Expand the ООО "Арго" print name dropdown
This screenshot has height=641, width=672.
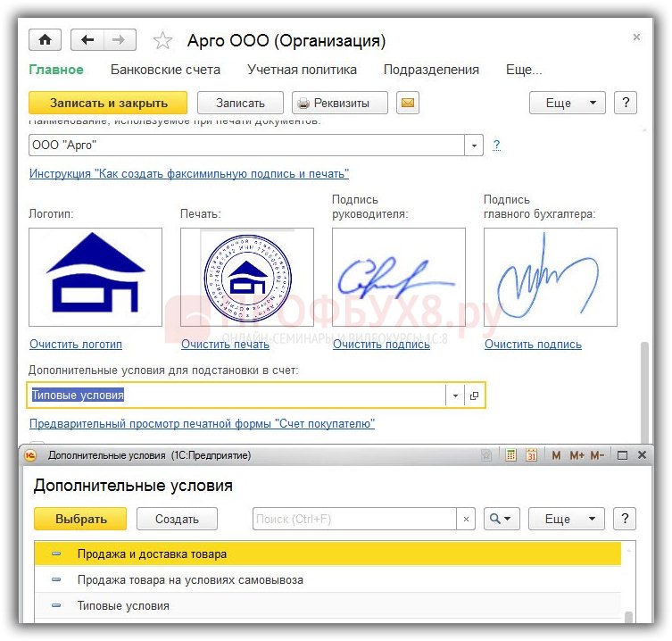pyautogui.click(x=473, y=146)
